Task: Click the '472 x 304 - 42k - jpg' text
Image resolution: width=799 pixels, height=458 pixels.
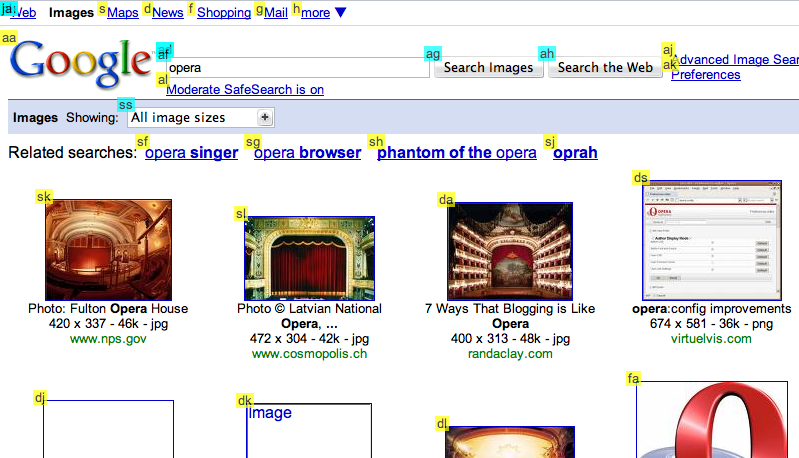Action: [309, 339]
